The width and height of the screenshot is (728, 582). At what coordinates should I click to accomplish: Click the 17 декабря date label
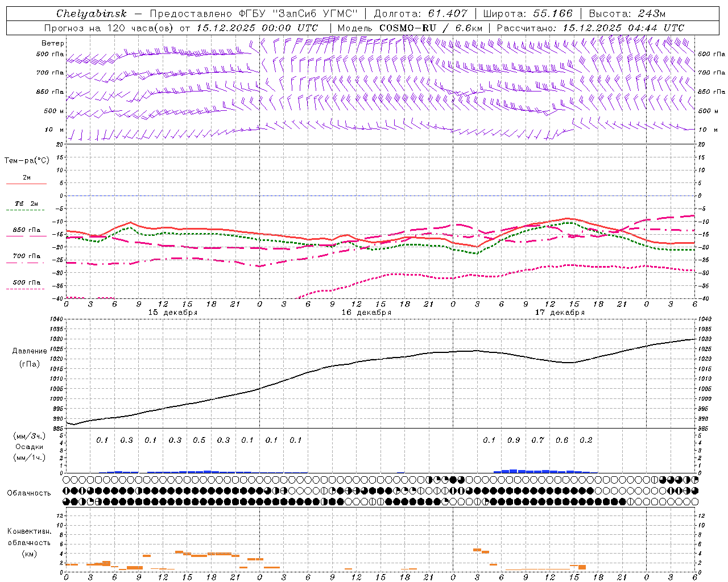560,313
